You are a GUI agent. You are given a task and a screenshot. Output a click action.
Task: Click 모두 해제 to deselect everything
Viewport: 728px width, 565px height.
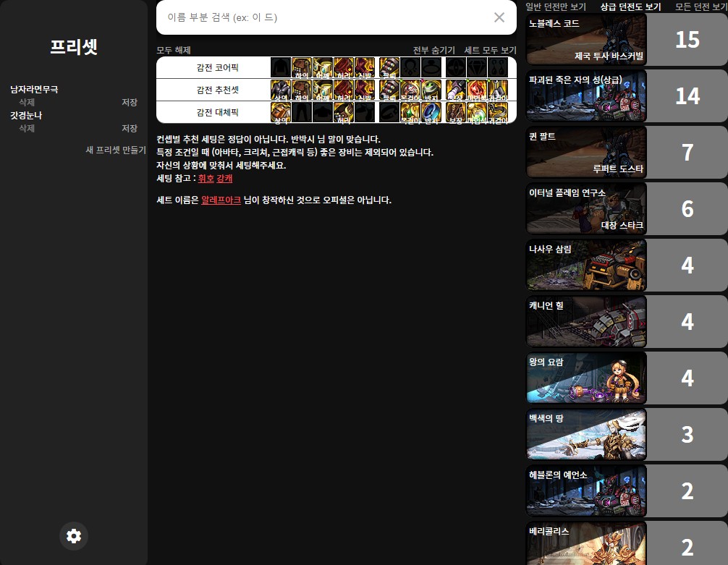174,50
